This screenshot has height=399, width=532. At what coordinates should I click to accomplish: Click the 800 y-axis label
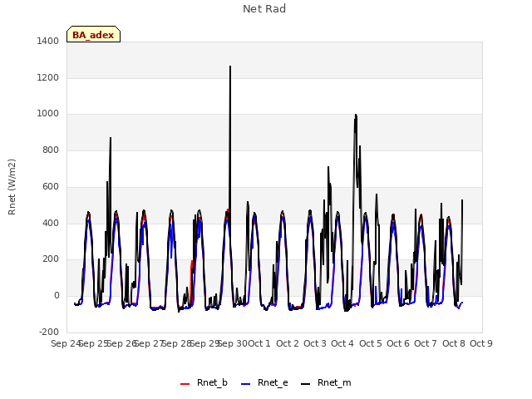click(x=51, y=150)
